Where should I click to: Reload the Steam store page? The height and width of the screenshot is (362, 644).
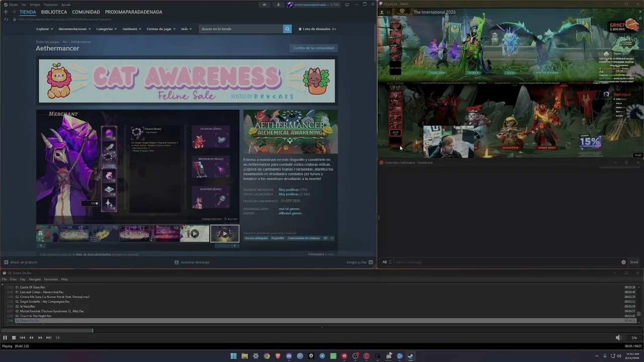point(6,19)
